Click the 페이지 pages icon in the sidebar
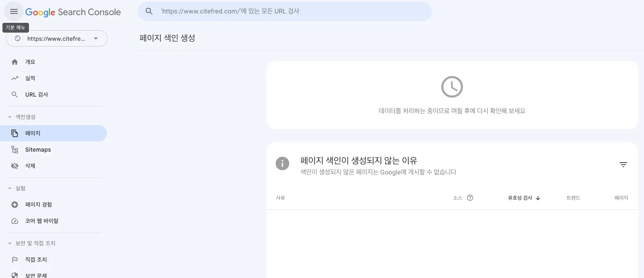 tap(15, 133)
